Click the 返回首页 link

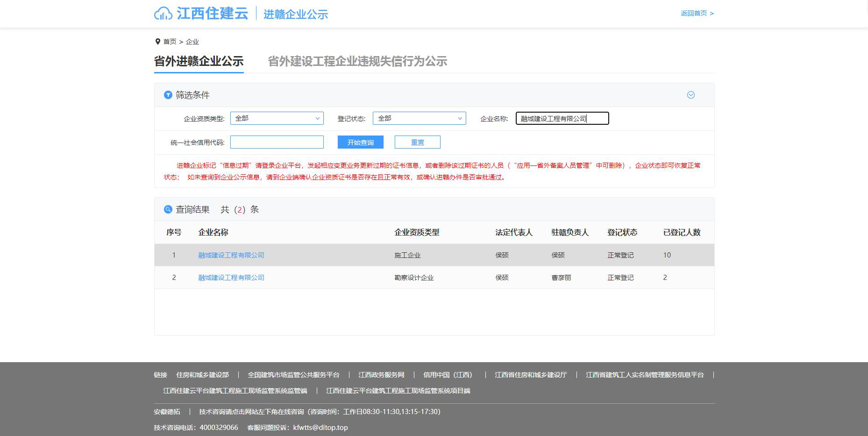click(x=697, y=13)
